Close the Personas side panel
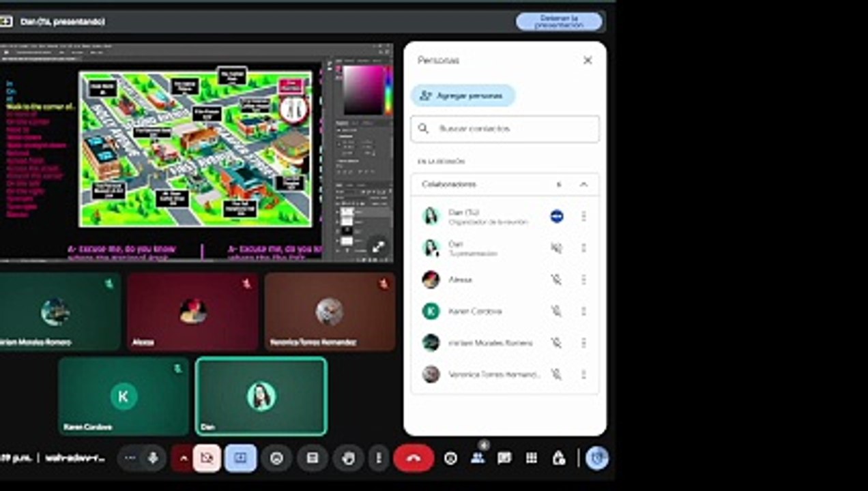 point(588,60)
